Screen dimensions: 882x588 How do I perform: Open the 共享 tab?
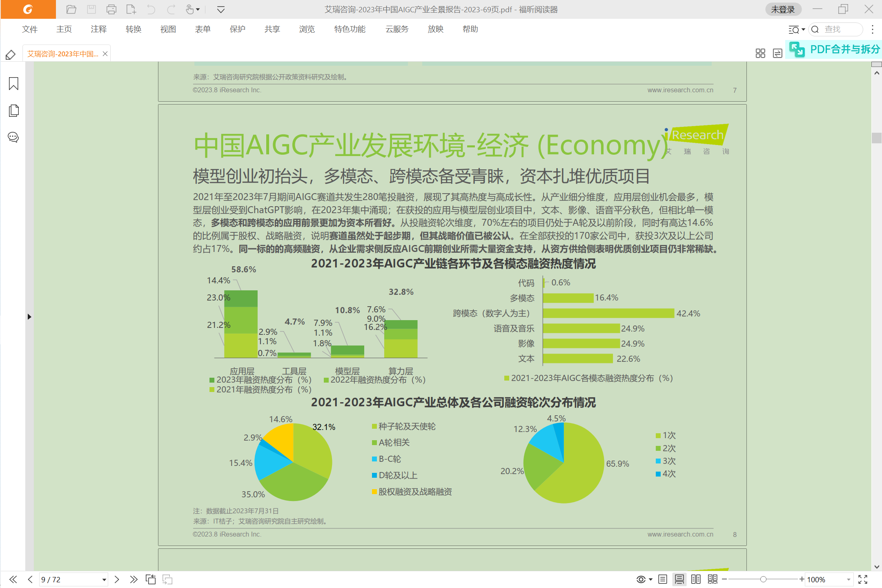(x=272, y=29)
